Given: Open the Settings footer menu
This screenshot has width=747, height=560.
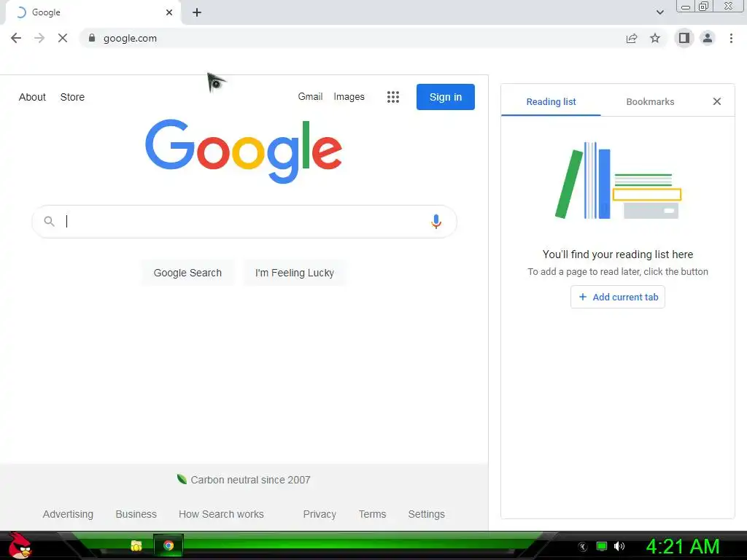Looking at the screenshot, I should [x=426, y=514].
